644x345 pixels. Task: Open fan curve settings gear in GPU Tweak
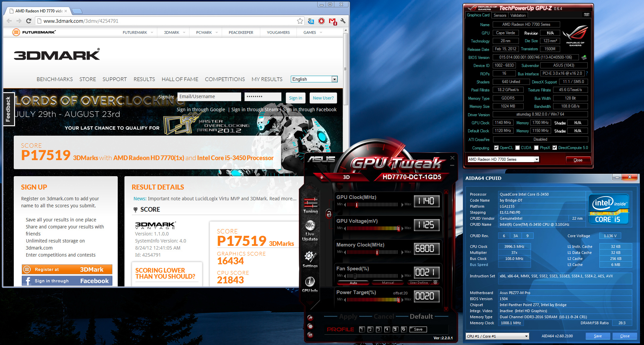(x=435, y=282)
